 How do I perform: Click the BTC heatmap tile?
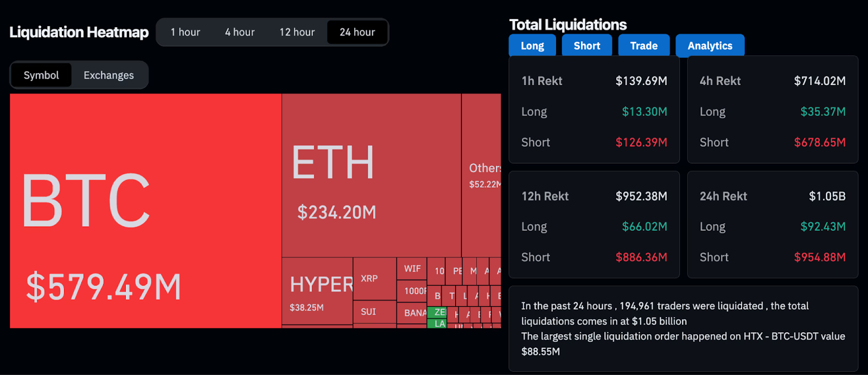coord(145,211)
